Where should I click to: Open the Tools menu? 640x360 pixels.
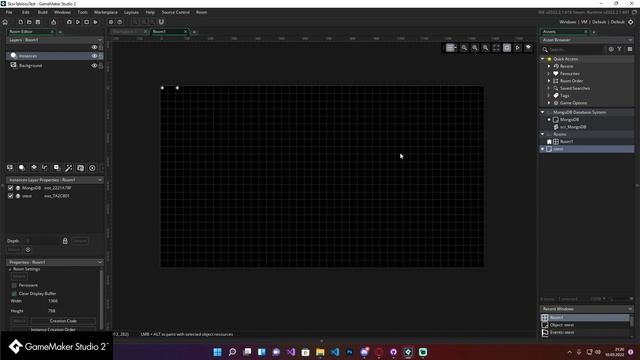tap(82, 12)
